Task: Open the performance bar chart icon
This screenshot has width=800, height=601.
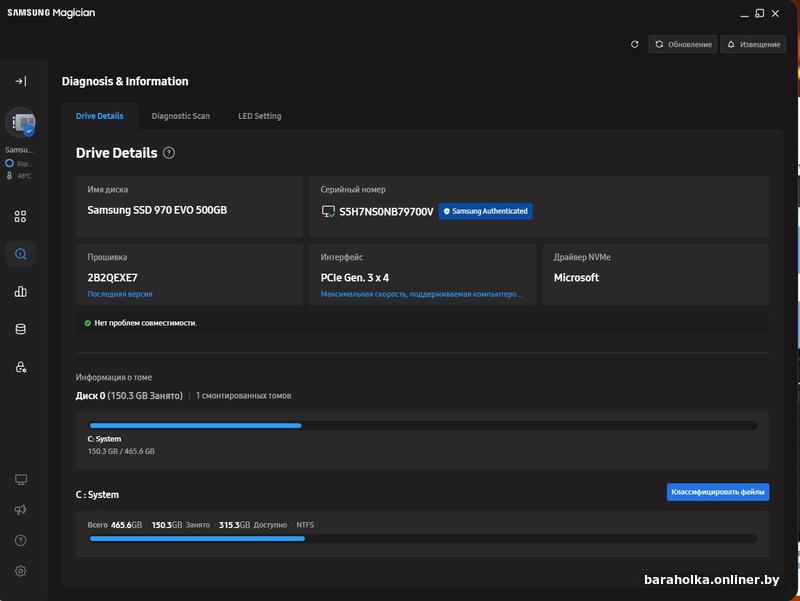Action: (20, 292)
